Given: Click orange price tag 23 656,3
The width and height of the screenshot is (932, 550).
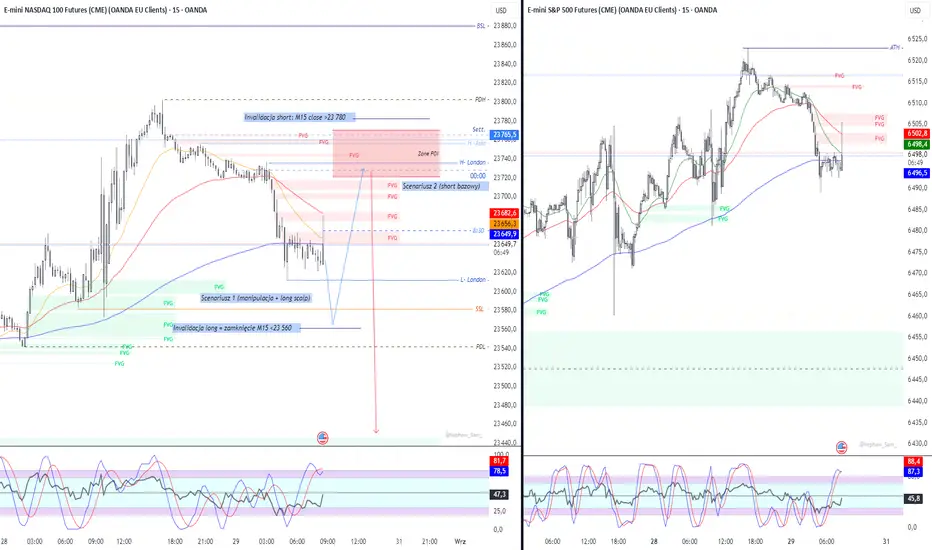Looking at the screenshot, I should pyautogui.click(x=505, y=224).
